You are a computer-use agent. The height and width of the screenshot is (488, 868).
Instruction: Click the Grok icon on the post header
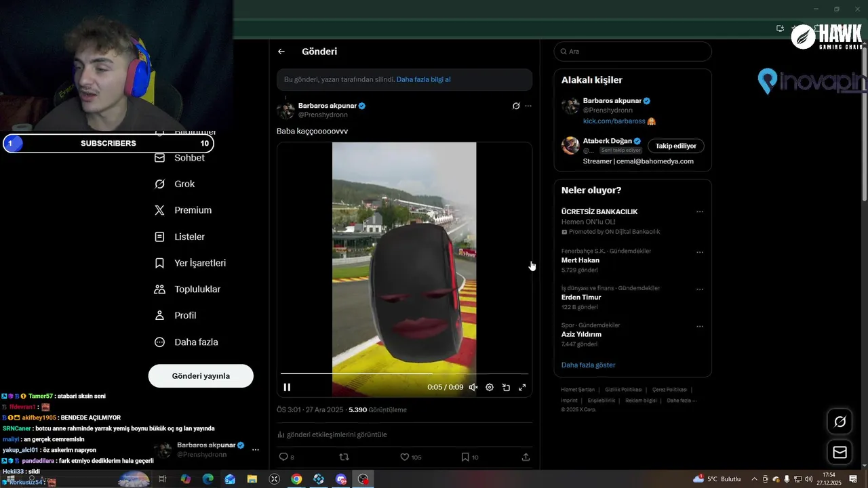[x=516, y=106]
